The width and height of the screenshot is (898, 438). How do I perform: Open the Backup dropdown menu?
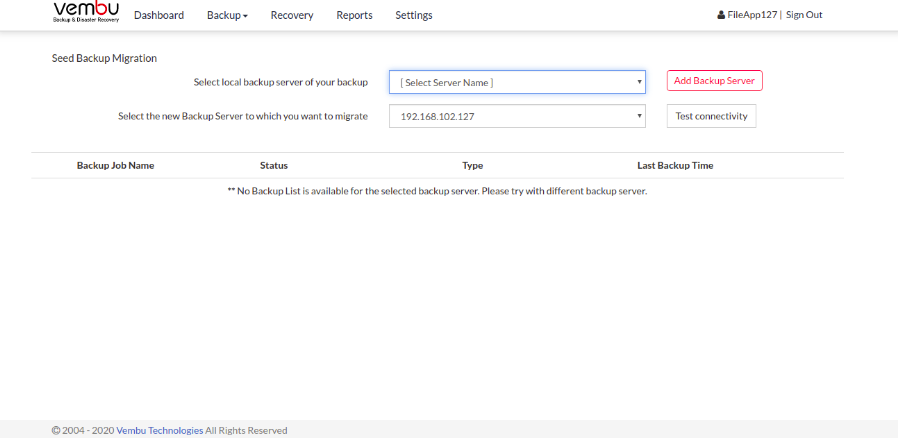pyautogui.click(x=227, y=15)
